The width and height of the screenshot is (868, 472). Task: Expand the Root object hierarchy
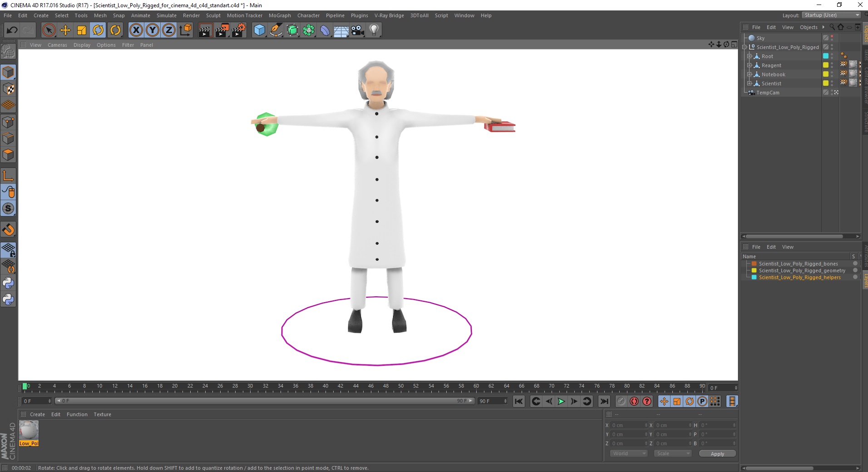tap(750, 56)
